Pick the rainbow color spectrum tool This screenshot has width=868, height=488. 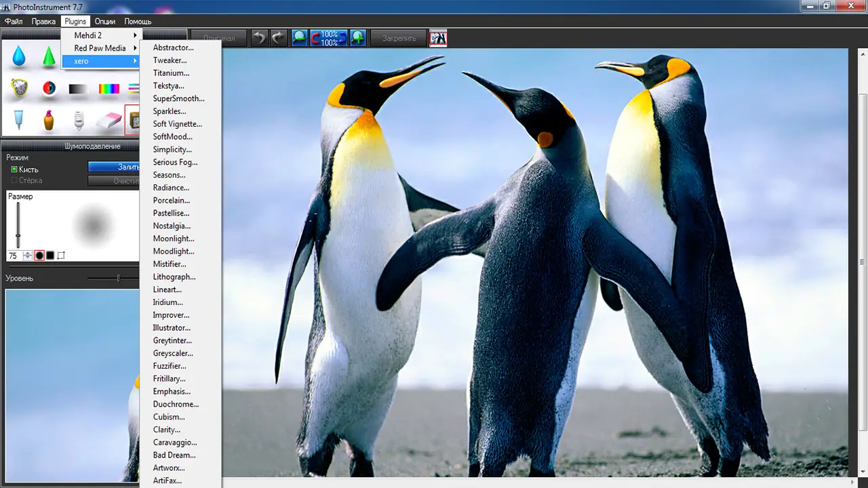coord(108,88)
